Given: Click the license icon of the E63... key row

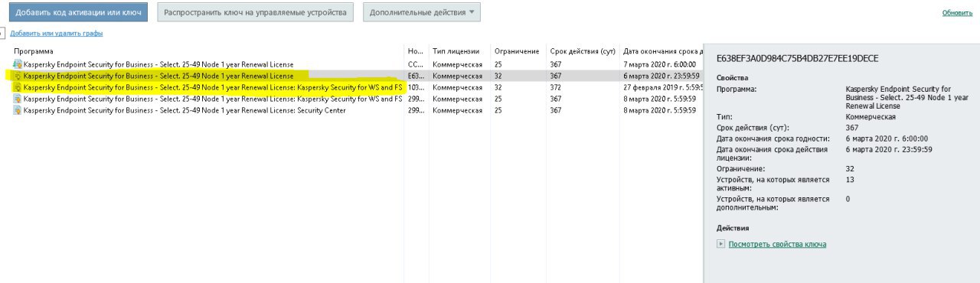Looking at the screenshot, I should coord(18,76).
